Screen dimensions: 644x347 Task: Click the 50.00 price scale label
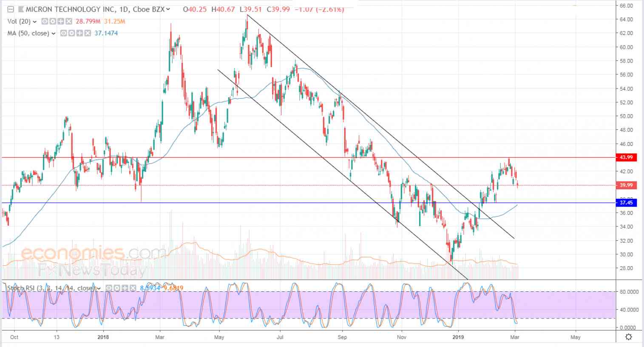pos(627,116)
